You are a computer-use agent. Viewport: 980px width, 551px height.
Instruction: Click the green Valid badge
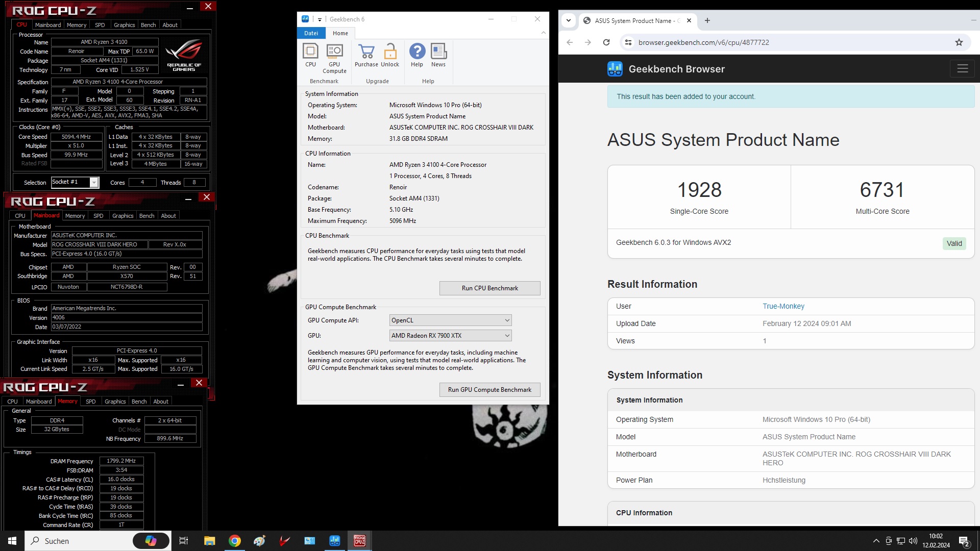(954, 243)
